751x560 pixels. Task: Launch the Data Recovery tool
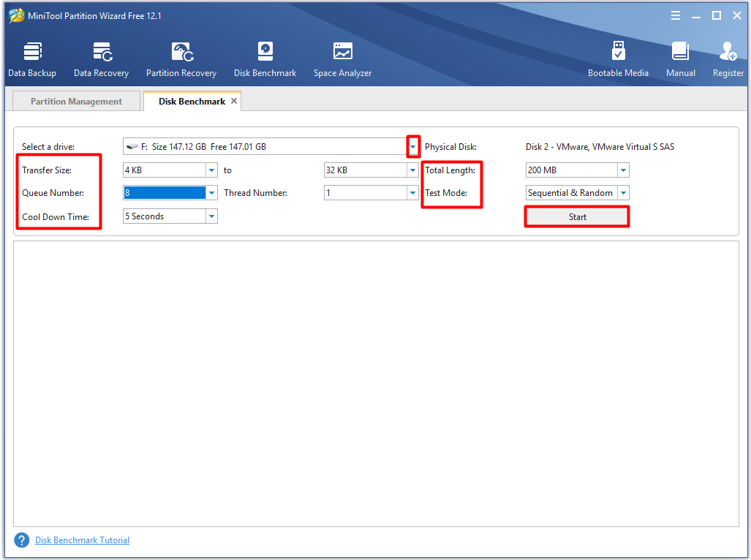[101, 59]
